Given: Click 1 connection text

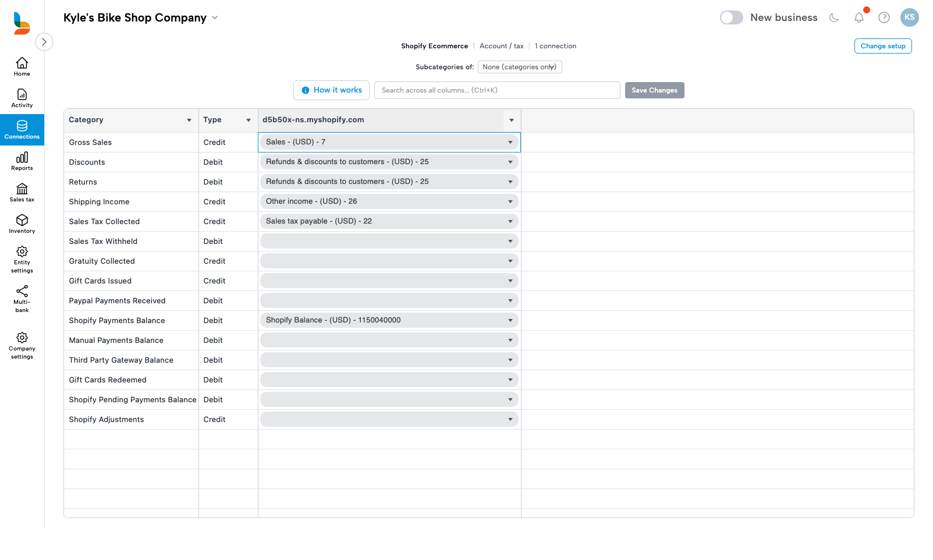Looking at the screenshot, I should 556,46.
